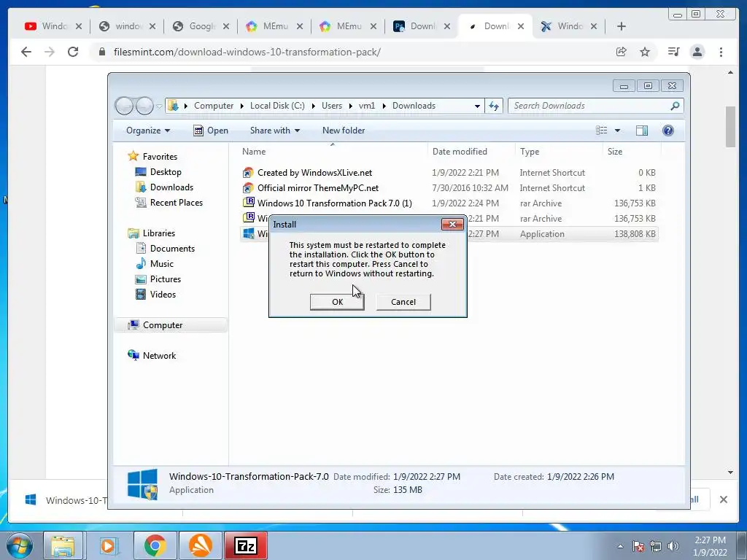
Task: Change view icon in Explorer toolbar
Action: [602, 131]
